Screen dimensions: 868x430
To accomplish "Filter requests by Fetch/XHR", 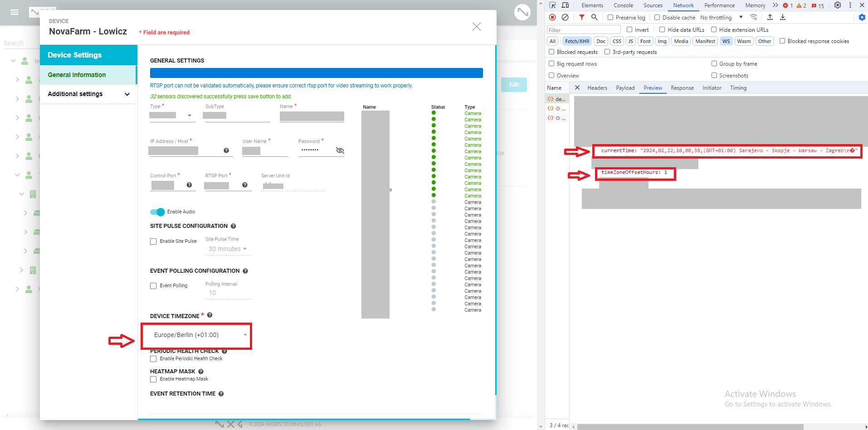I will click(577, 41).
